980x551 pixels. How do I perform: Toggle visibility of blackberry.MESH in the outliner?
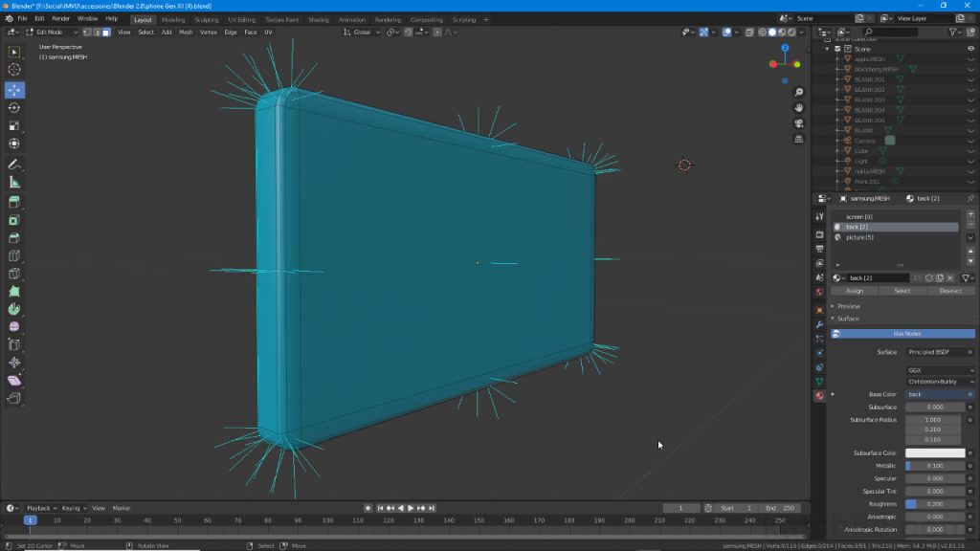click(x=969, y=68)
